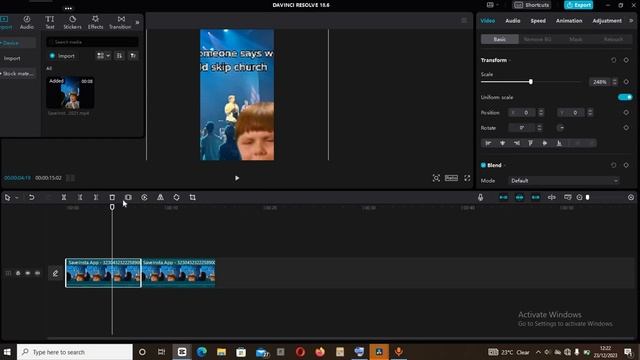The height and width of the screenshot is (360, 640).
Task: Add keyframe for Rotate
Action: 626,128
